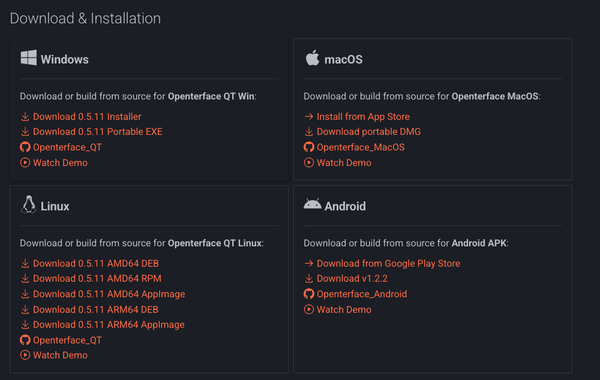Open the Openterface_MacOS repository link
The width and height of the screenshot is (600, 380).
point(360,147)
